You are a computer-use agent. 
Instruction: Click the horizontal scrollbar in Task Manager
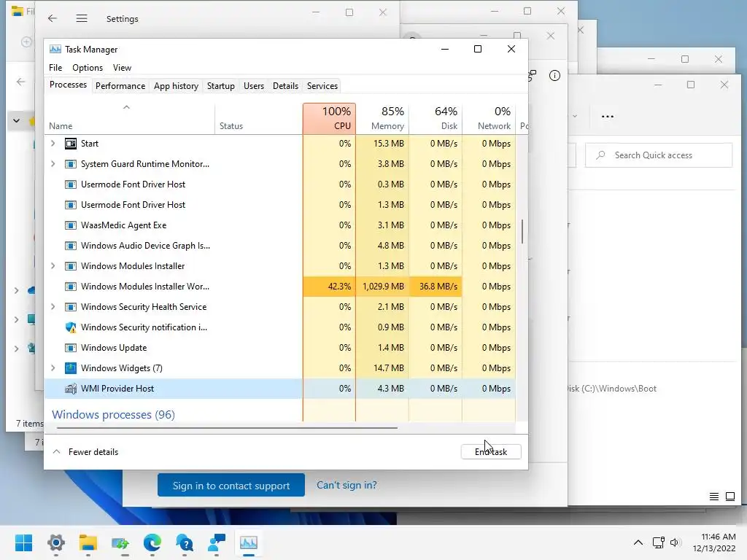click(x=227, y=428)
